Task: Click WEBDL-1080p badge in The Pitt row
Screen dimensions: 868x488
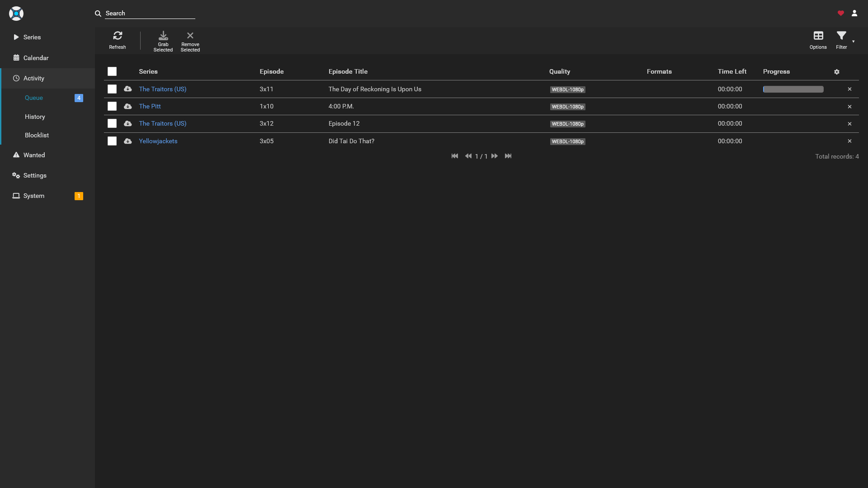Action: pyautogui.click(x=568, y=107)
